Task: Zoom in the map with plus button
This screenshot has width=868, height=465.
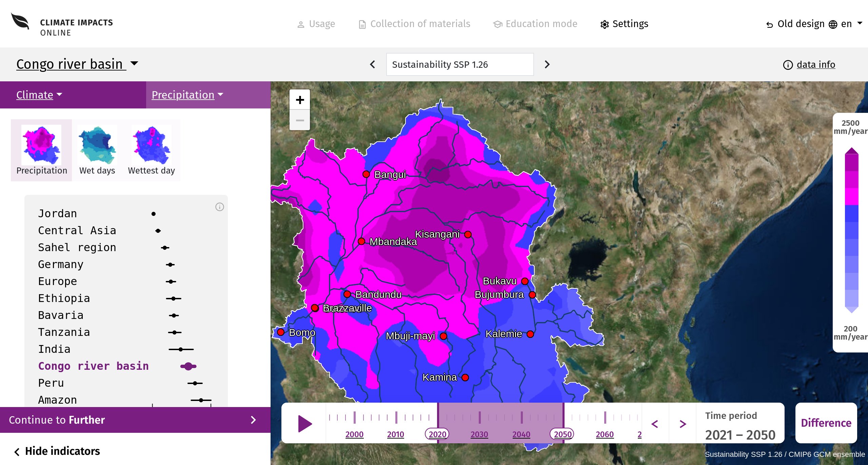Action: [300, 100]
